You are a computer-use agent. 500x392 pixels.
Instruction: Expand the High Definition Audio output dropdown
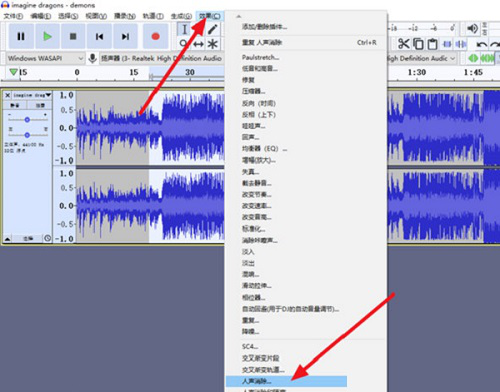point(422,58)
